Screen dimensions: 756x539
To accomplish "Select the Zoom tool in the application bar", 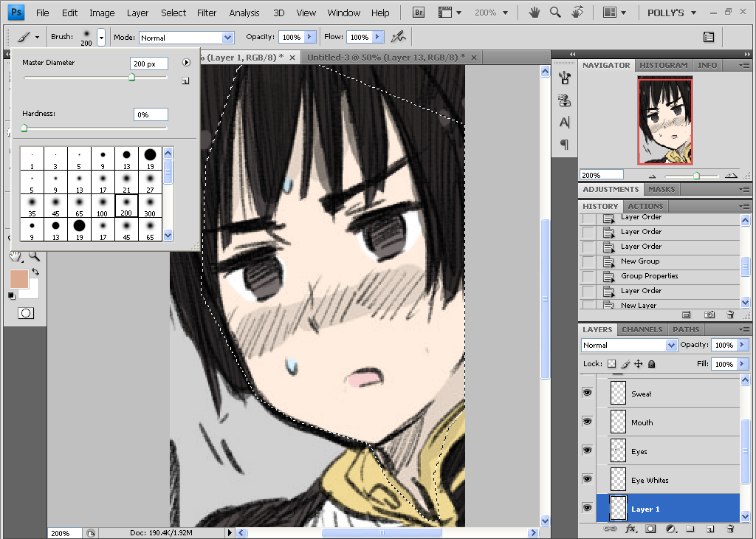I will [x=555, y=13].
